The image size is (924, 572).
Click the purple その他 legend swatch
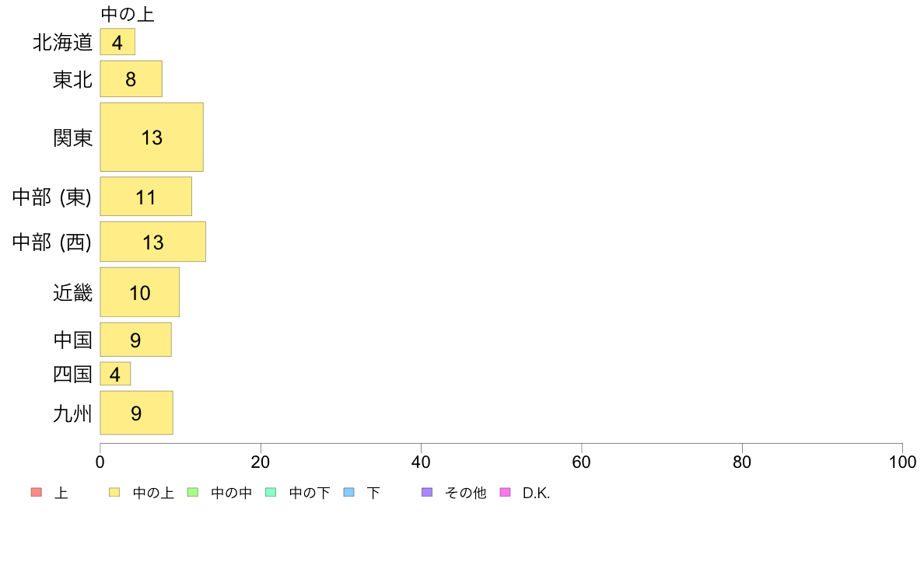[x=427, y=492]
